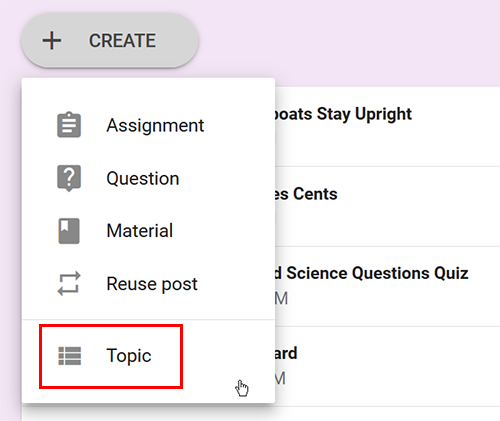Click the Reuse post arrows icon
The height and width of the screenshot is (421, 500).
click(x=69, y=284)
